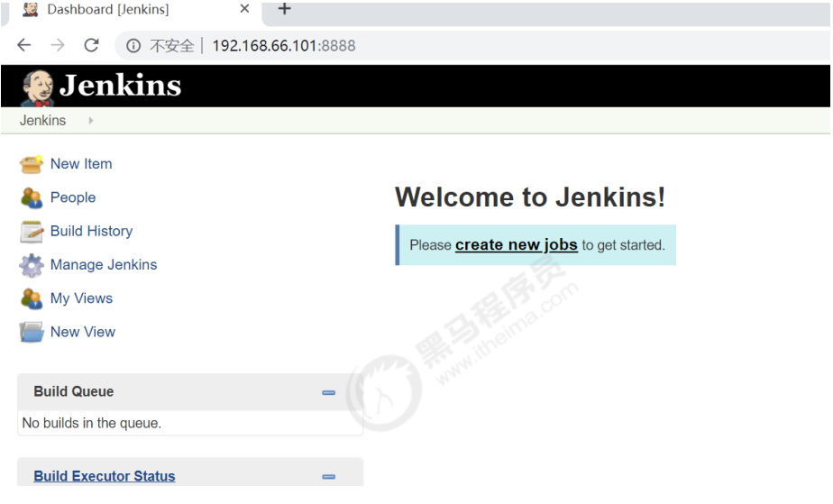Click the Jenkins title text in header
This screenshot has height=504, width=833.
point(121,86)
